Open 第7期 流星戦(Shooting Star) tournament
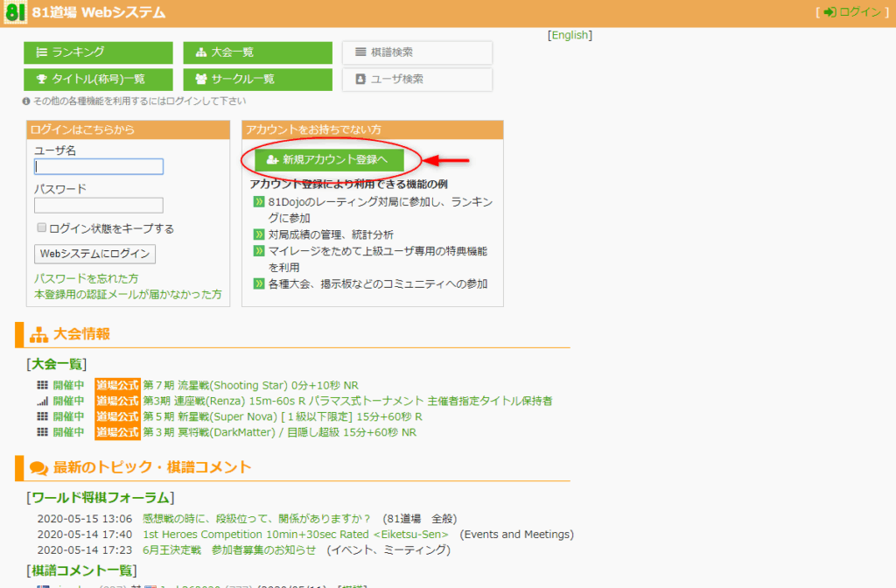The width and height of the screenshot is (896, 588). 251,385
